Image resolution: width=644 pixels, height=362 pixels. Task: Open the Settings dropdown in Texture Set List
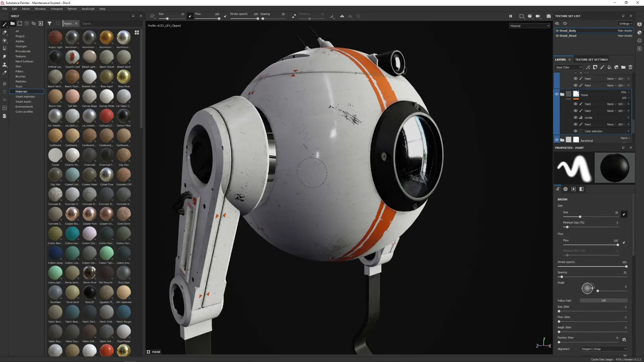coord(625,23)
